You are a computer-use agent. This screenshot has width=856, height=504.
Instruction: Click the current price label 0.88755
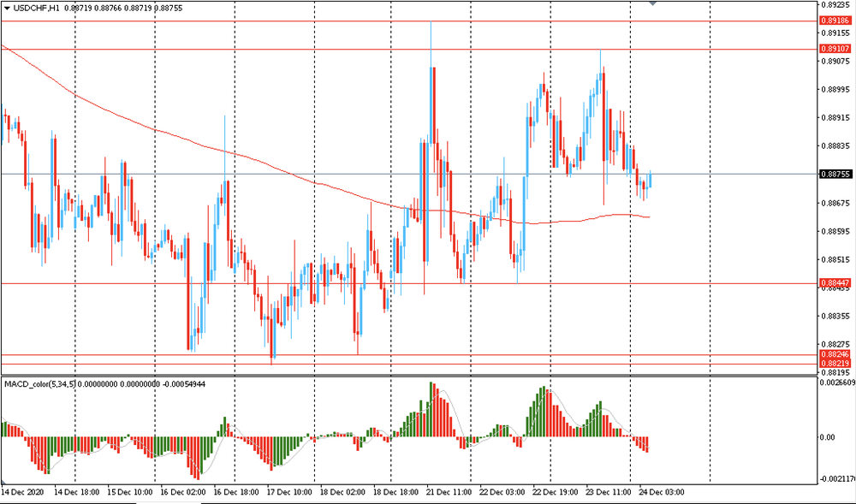(x=834, y=174)
